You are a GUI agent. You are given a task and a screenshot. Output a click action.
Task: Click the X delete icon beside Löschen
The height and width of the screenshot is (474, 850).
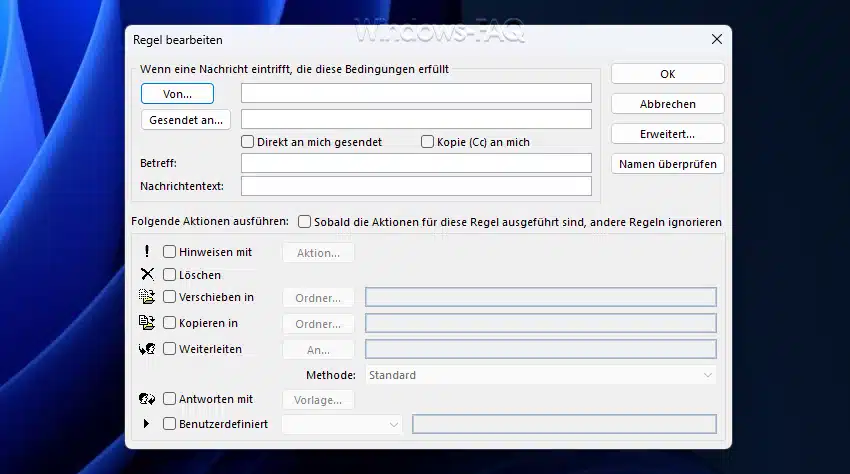pos(147,274)
